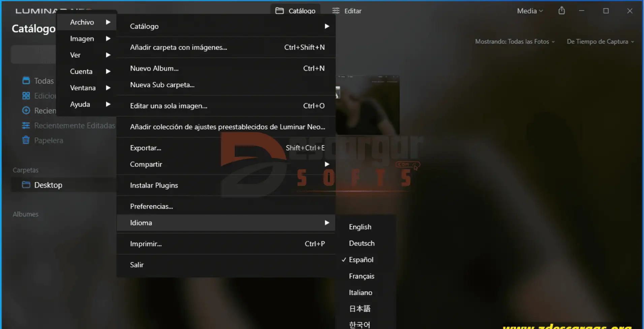Switch language to English
The width and height of the screenshot is (644, 329).
coord(360,227)
